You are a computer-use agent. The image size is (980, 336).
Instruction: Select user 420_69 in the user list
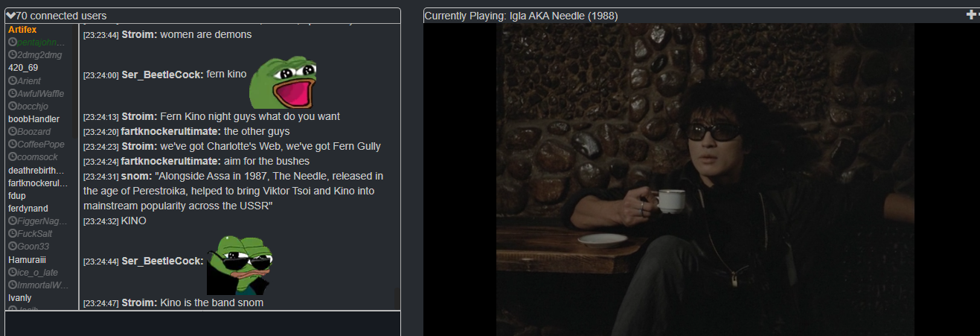pyautogui.click(x=23, y=68)
